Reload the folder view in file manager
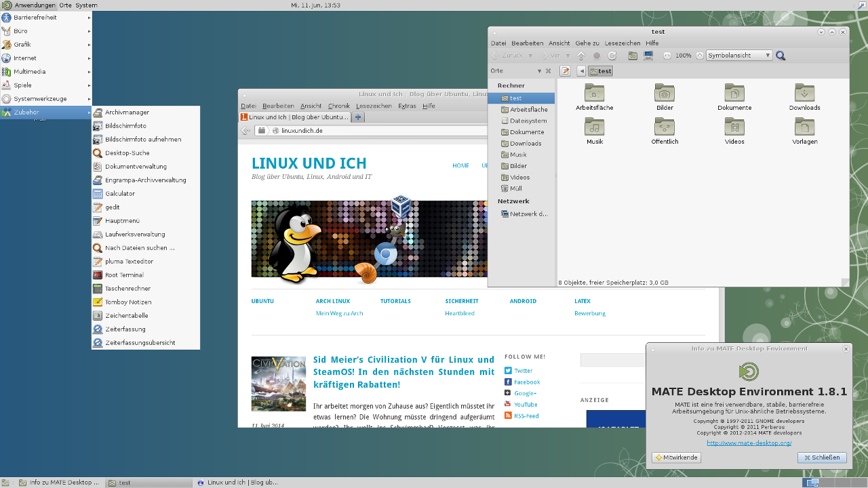This screenshot has height=488, width=868. (612, 56)
